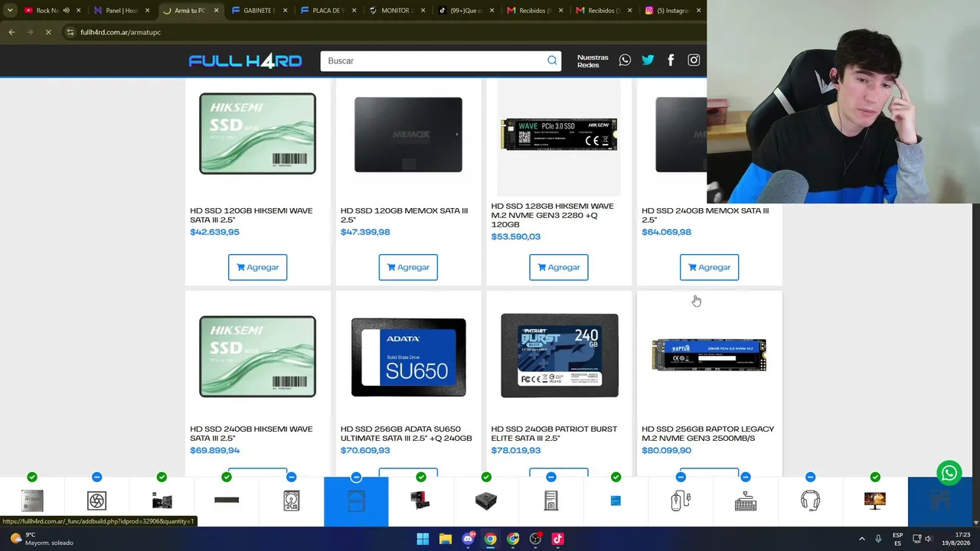Open the hard disk drive category

click(x=291, y=501)
